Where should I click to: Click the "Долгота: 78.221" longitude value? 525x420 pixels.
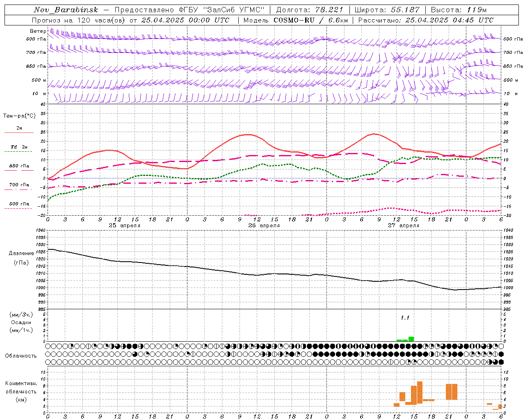click(310, 10)
